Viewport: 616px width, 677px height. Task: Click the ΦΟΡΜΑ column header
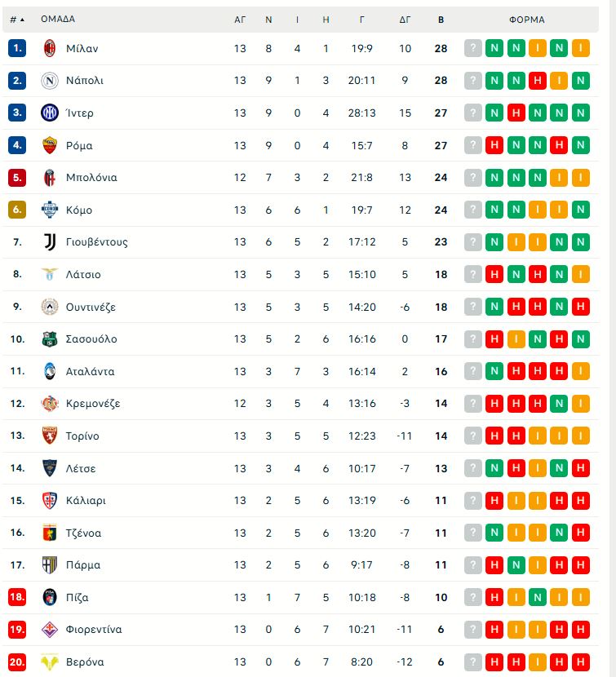[x=526, y=20]
